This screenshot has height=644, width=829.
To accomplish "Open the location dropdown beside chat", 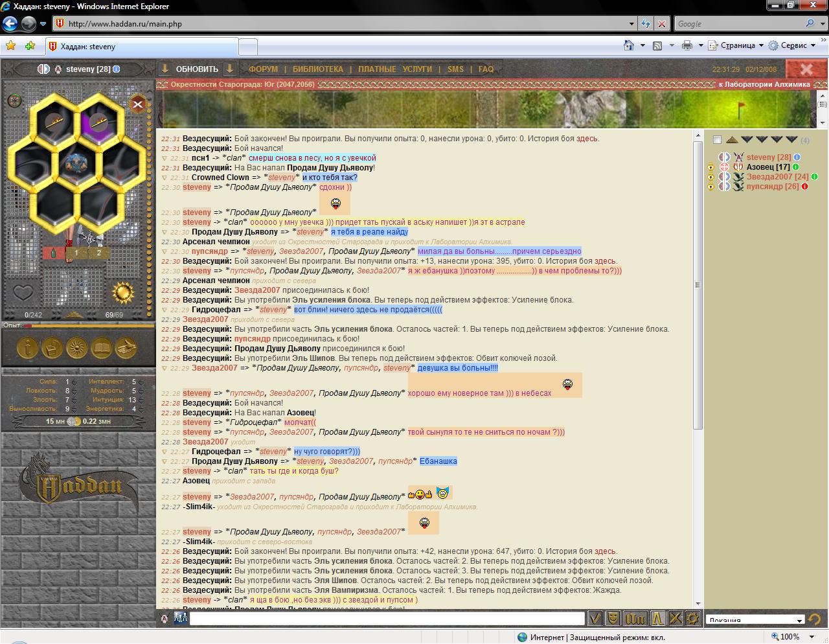I will coord(755,620).
